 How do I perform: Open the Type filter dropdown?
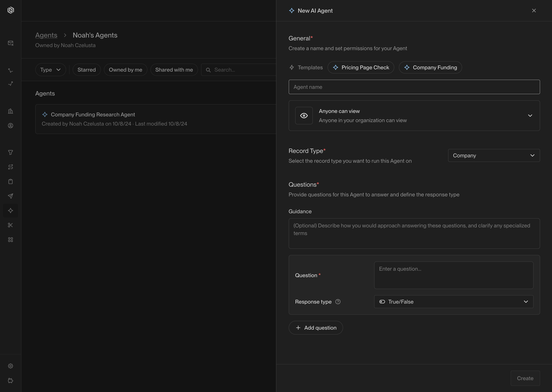51,70
